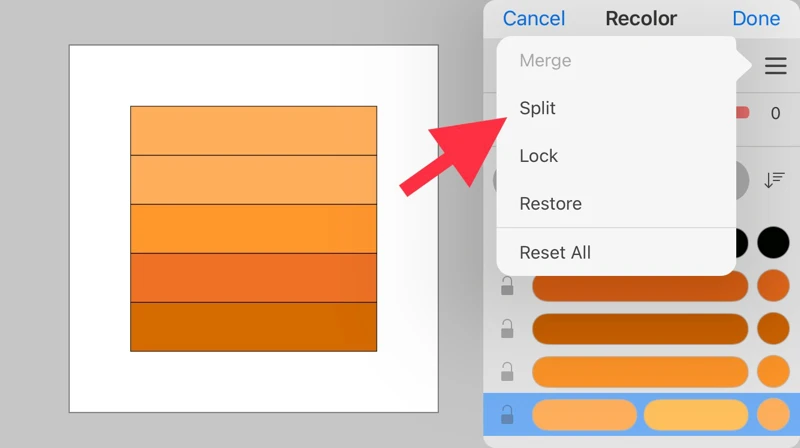
Task: Toggle lock on bright orange color row
Action: (507, 371)
